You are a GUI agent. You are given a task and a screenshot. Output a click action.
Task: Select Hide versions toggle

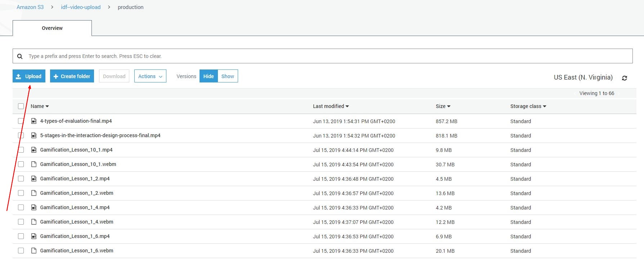[209, 76]
